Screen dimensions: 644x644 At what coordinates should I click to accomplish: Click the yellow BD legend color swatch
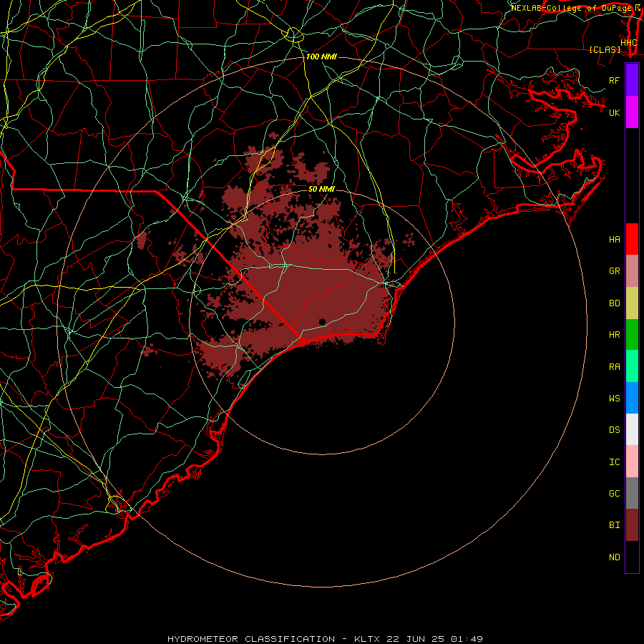(632, 303)
